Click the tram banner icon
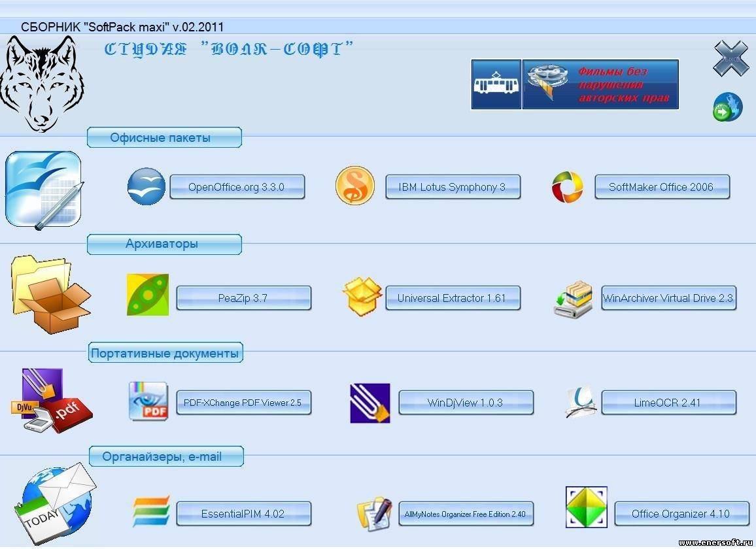Viewport: 756px width, 549px height. pyautogui.click(x=496, y=84)
